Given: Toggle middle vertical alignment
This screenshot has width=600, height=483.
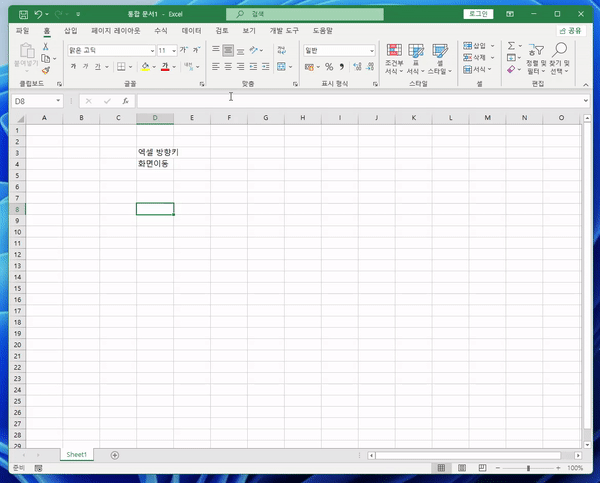Looking at the screenshot, I should (228, 50).
